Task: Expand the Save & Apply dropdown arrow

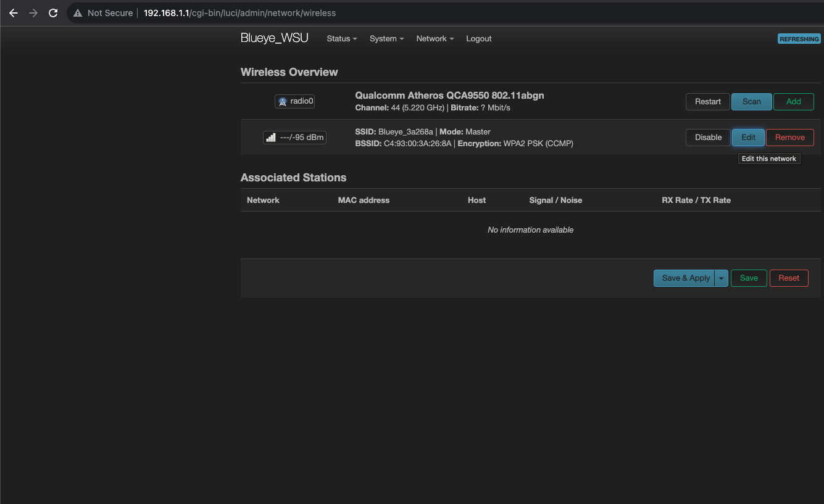Action: tap(721, 278)
